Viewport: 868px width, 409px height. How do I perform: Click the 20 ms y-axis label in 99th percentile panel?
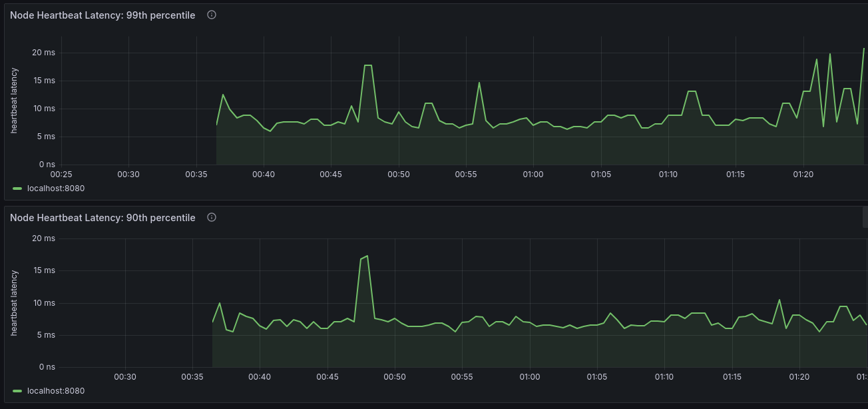pyautogui.click(x=43, y=53)
